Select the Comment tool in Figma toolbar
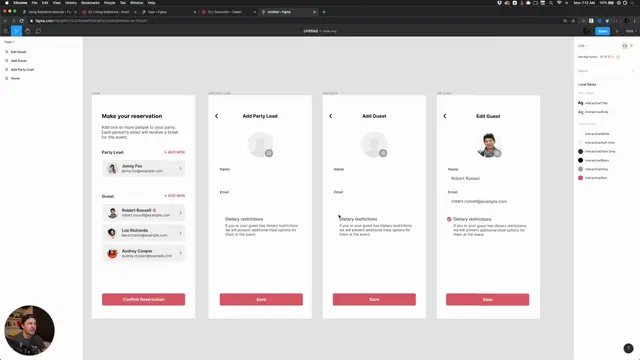 38,31
